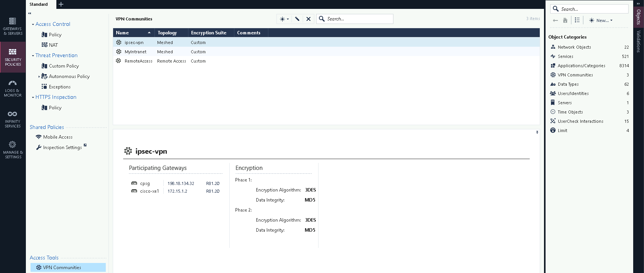Switch to the Validations side tab
This screenshot has width=644, height=273.
(639, 41)
